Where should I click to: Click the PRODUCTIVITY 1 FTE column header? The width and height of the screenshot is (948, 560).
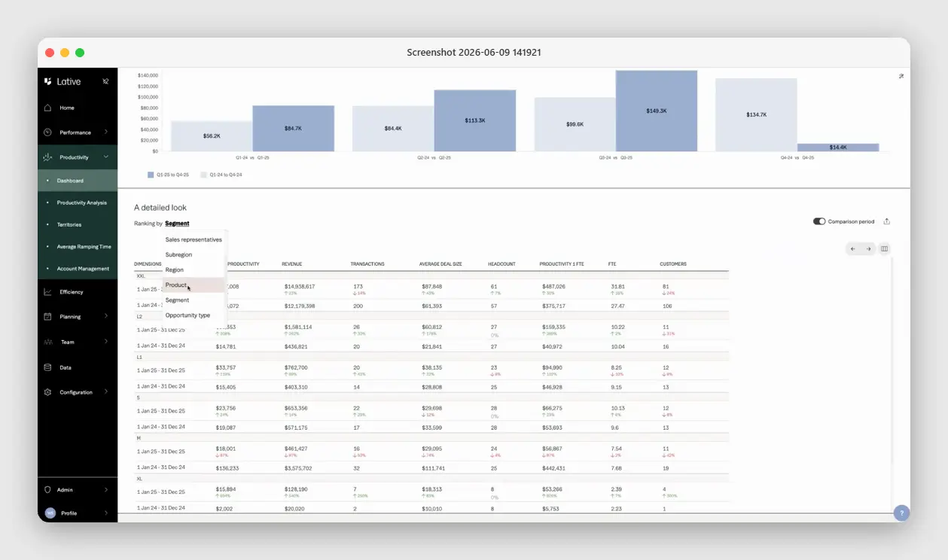point(562,264)
